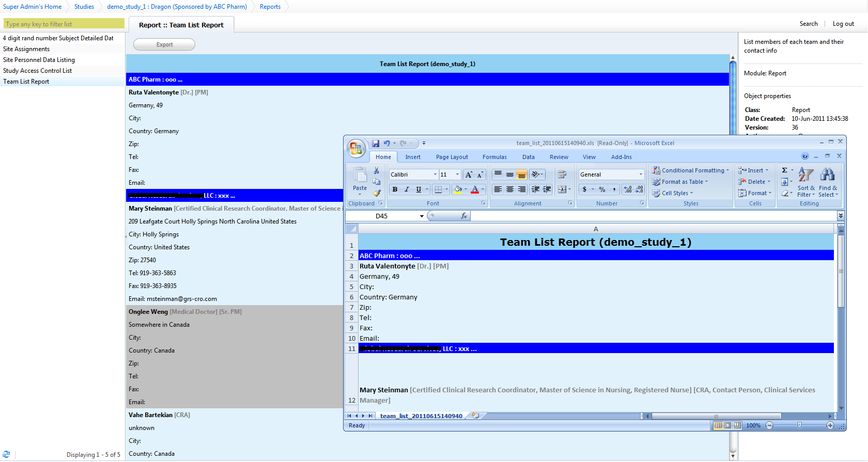Click the Clear eraser icon
The image size is (868, 462).
coord(784,193)
